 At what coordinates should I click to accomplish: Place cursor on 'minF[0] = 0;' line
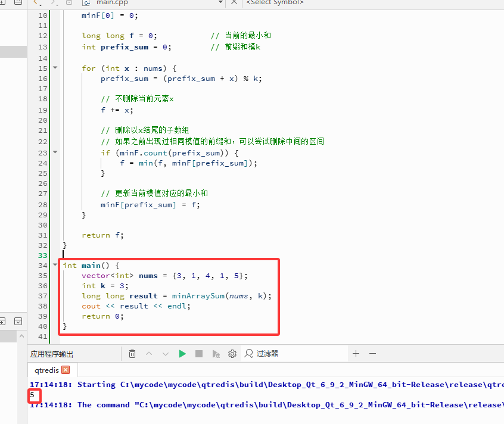[110, 15]
